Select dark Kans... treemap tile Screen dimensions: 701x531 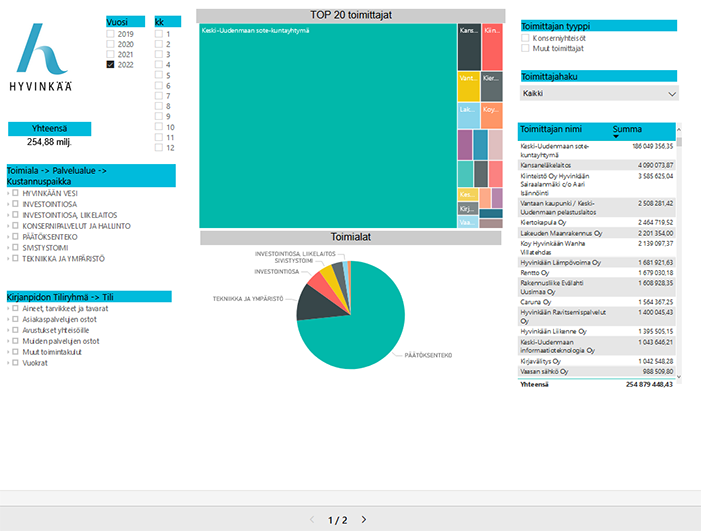coord(469,47)
